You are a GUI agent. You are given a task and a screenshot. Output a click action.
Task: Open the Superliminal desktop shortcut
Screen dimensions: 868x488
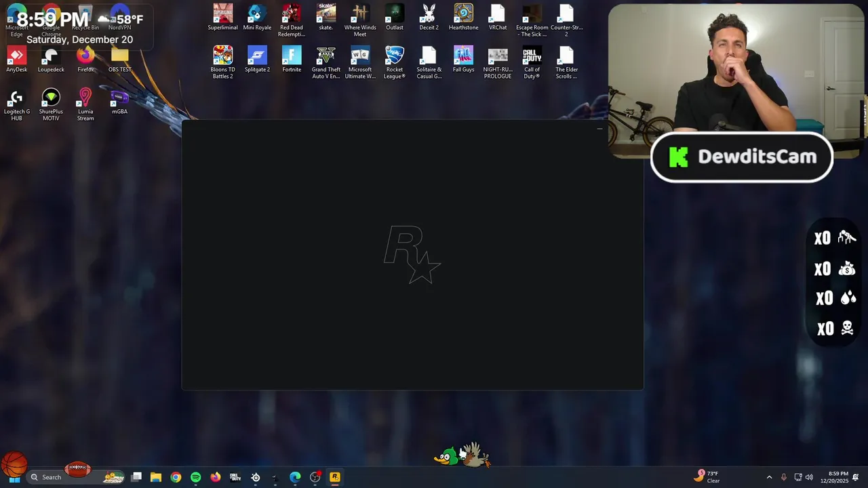tap(222, 18)
